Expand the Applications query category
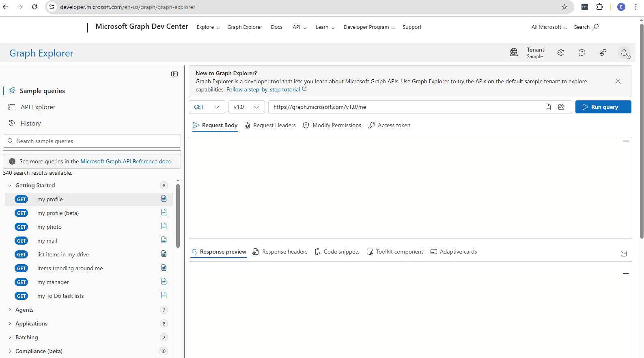644x358 pixels. coord(10,323)
